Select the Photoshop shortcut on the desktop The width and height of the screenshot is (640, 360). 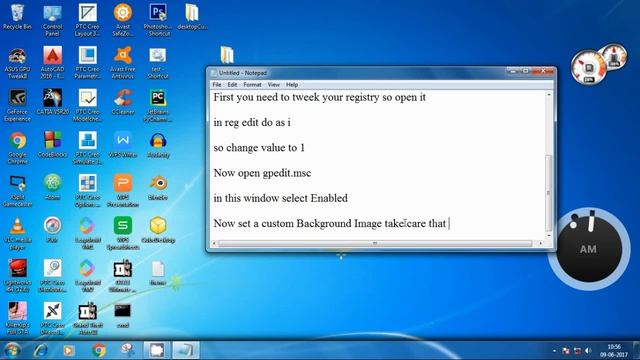click(x=158, y=20)
